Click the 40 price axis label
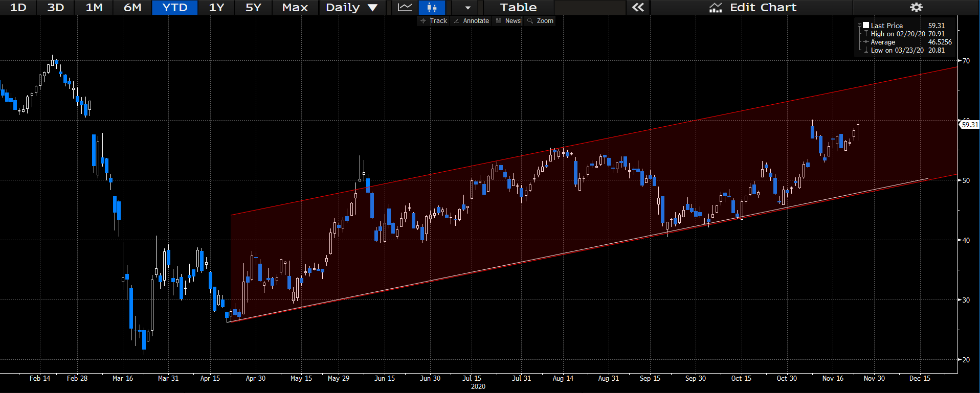 (966, 240)
